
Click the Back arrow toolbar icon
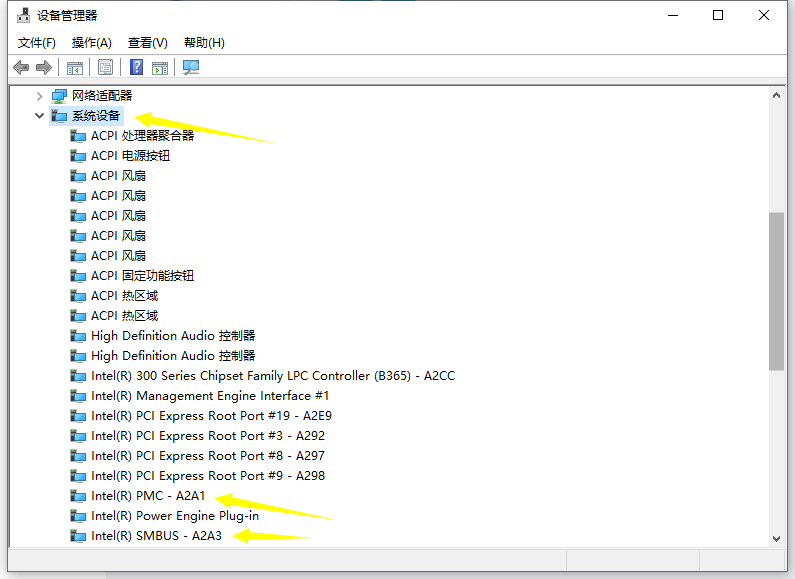tap(21, 67)
